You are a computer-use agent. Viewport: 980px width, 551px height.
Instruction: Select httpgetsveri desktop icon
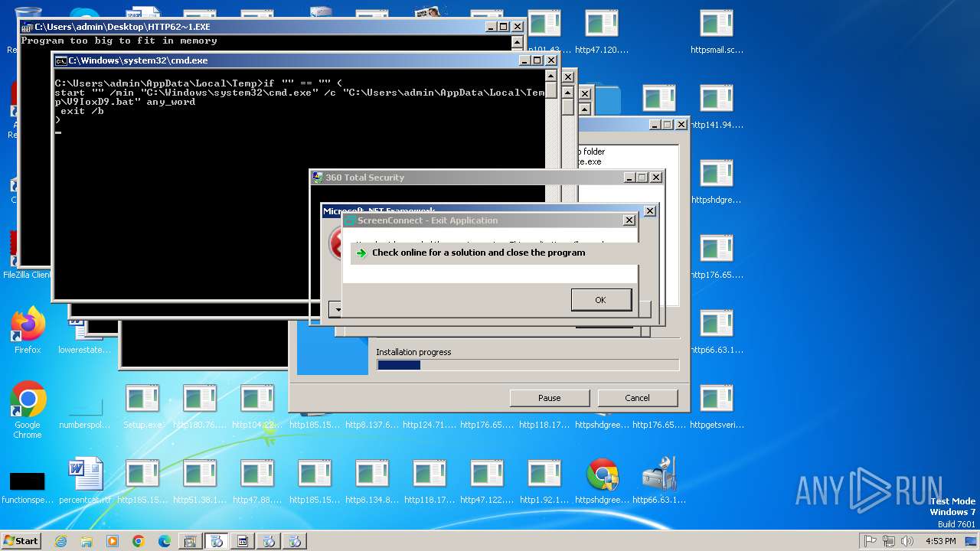point(717,407)
